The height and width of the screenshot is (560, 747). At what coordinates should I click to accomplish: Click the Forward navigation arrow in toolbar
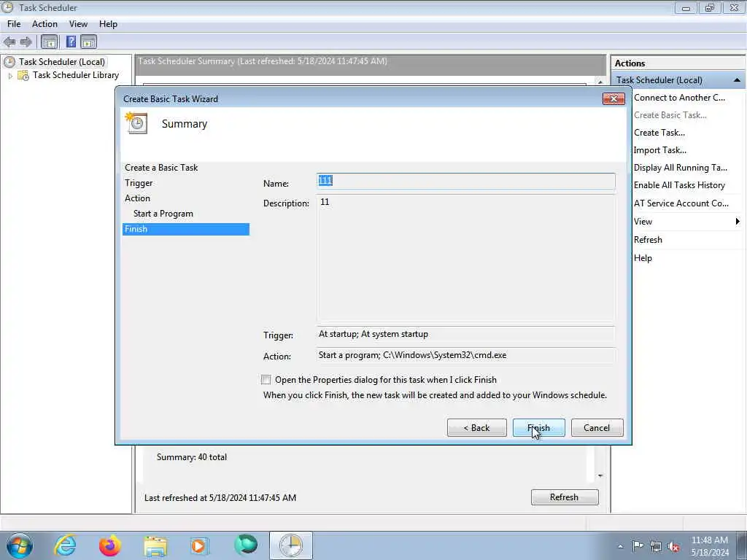tap(26, 42)
